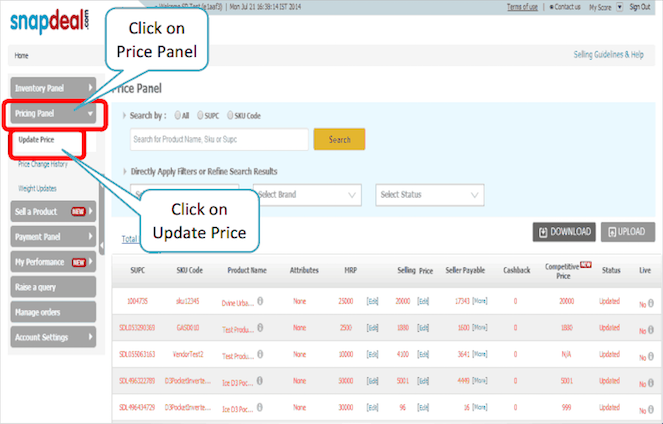Screen dimensions: 663x424
Task: Open the Select Brand dropdown
Action: pyautogui.click(x=306, y=194)
